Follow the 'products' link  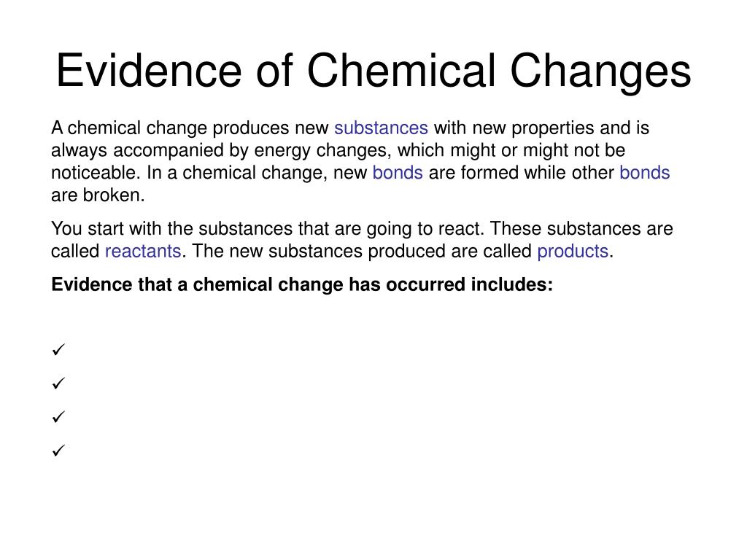(573, 251)
